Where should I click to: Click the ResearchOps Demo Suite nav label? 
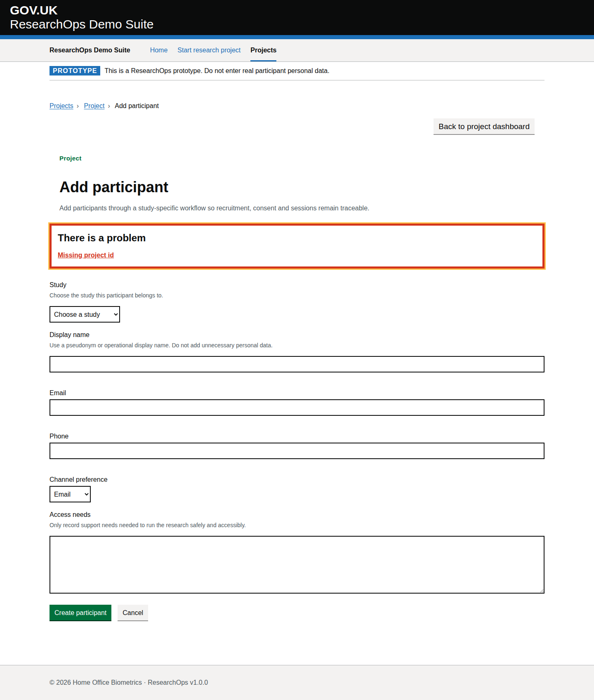(x=90, y=50)
